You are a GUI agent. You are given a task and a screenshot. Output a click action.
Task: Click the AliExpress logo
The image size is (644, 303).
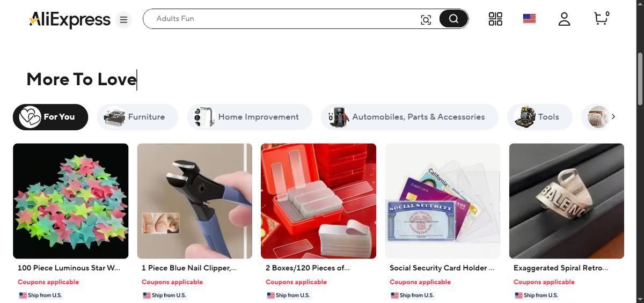click(70, 20)
